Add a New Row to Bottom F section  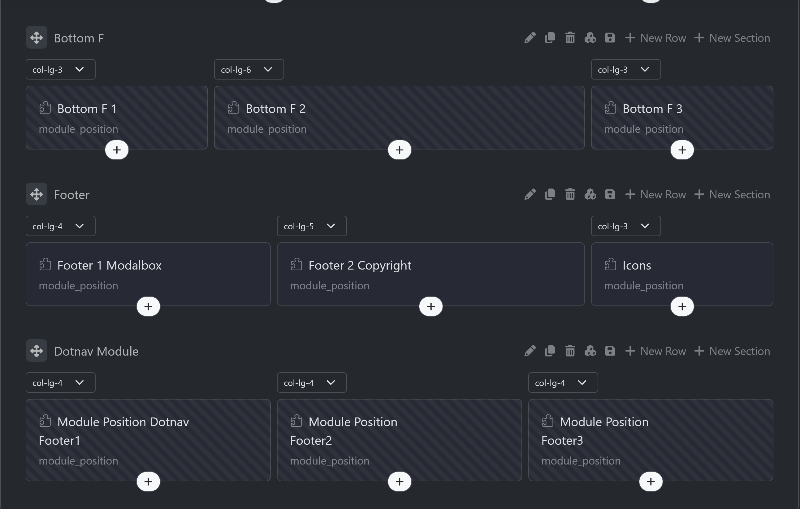click(x=656, y=38)
